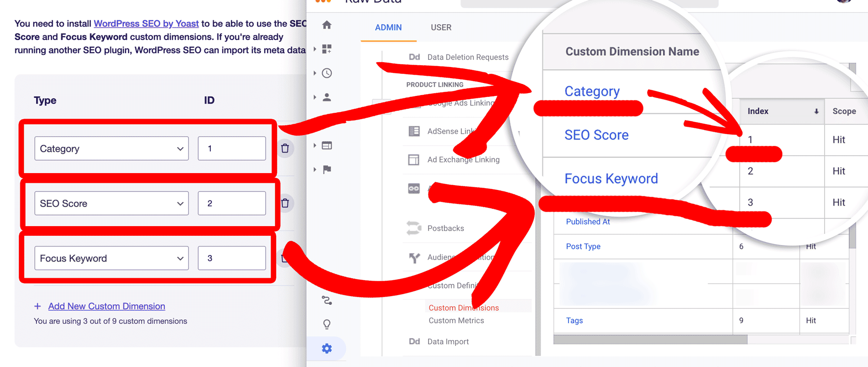Open the Category type dropdown
868x367 pixels.
coord(111,149)
